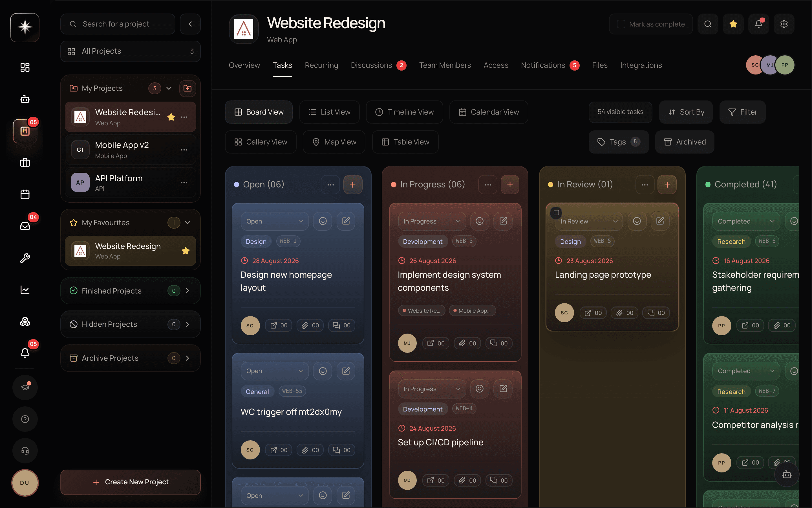
Task: Switch to the Overview tab
Action: click(x=244, y=65)
